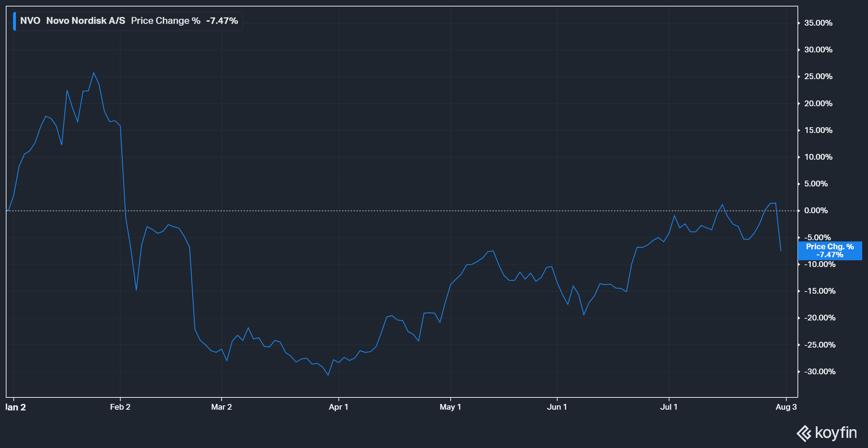Click the Jun 1 date label
Screen dimensions: 868x448
coord(557,407)
